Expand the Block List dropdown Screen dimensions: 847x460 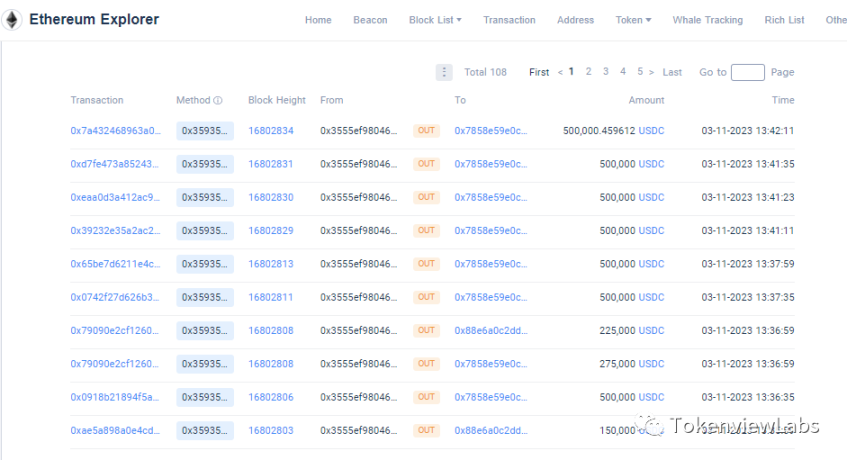click(435, 20)
